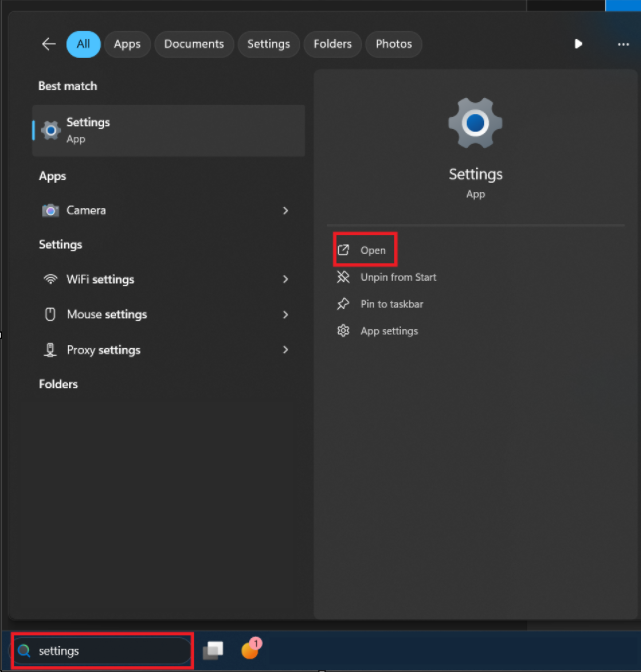Open the three-dot options menu
The image size is (641, 672).
point(623,44)
